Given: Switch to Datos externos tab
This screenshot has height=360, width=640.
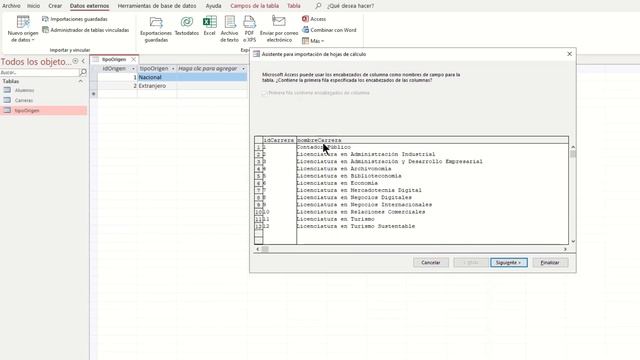Looking at the screenshot, I should [x=89, y=6].
